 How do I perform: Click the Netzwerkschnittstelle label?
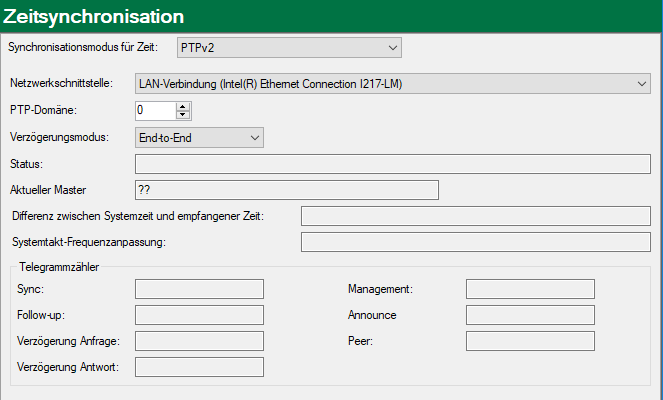pos(67,83)
